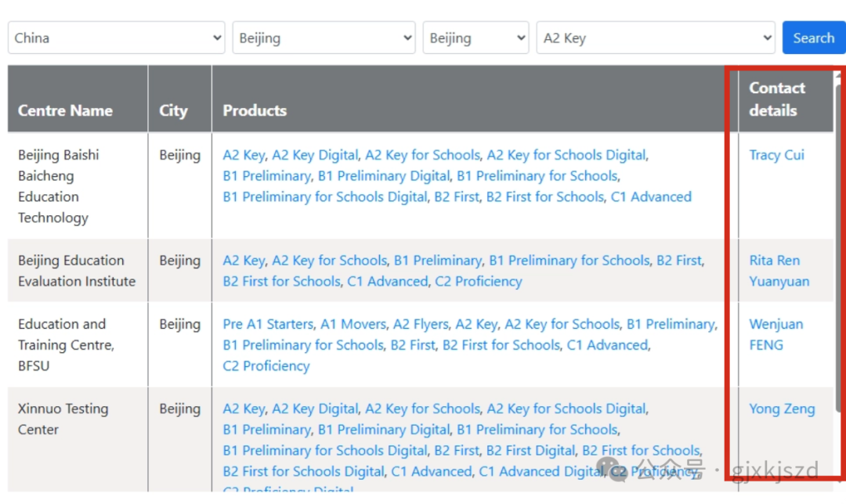Click A2 Key in the BFSU row

tap(476, 325)
